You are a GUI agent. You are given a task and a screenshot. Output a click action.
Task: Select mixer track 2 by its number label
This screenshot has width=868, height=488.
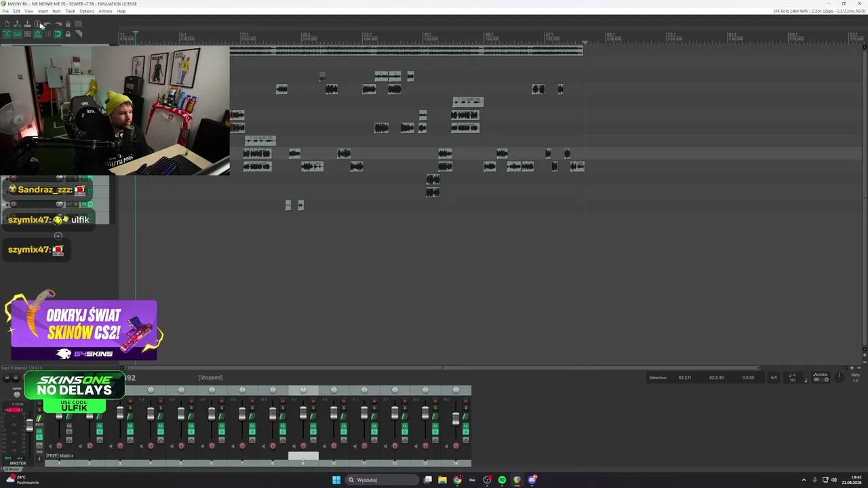coord(90,463)
